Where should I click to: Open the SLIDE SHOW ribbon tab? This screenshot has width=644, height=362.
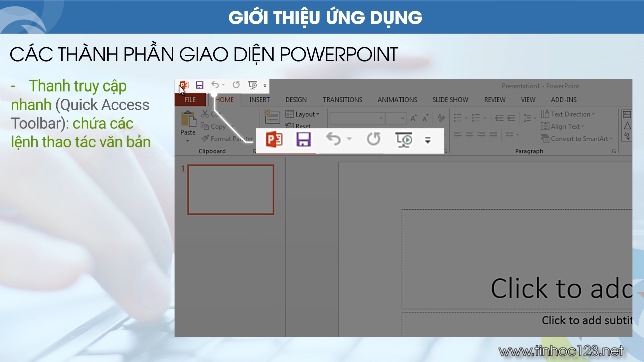(450, 100)
